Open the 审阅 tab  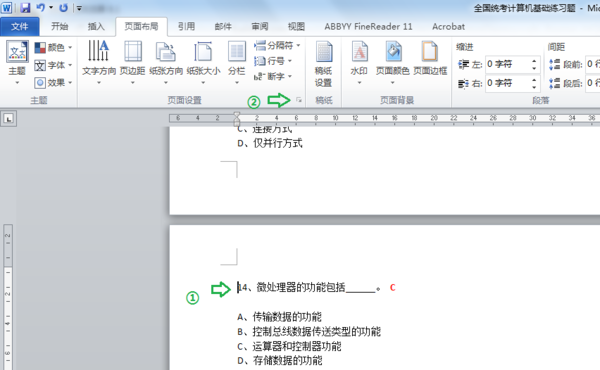point(260,26)
